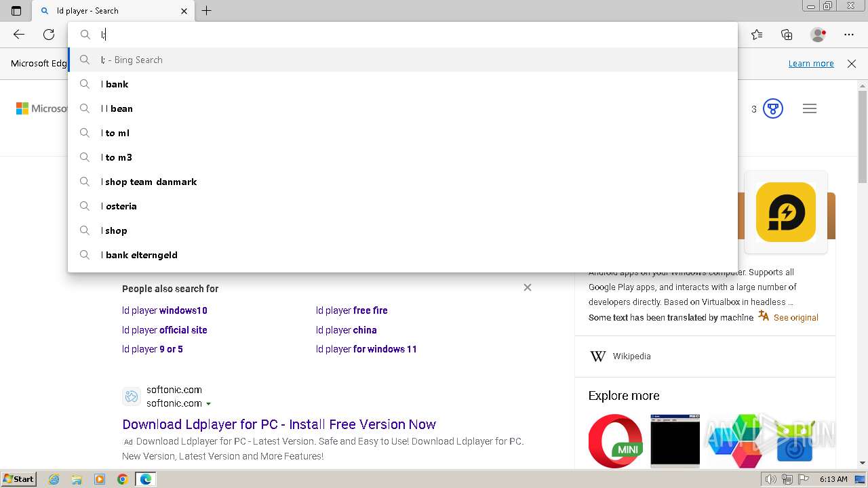Open the Microsoft Rewards trophy icon
Screen dimensions: 868x488
click(773, 108)
